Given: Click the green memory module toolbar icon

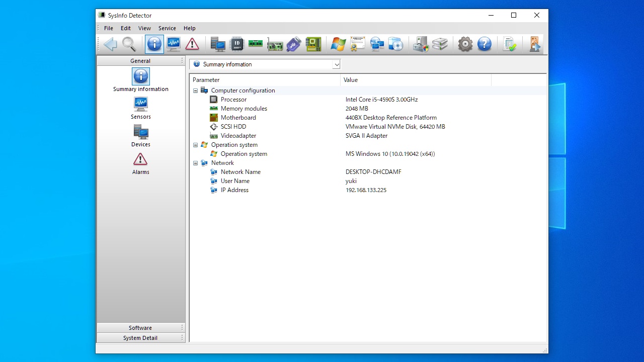Looking at the screenshot, I should pos(256,44).
